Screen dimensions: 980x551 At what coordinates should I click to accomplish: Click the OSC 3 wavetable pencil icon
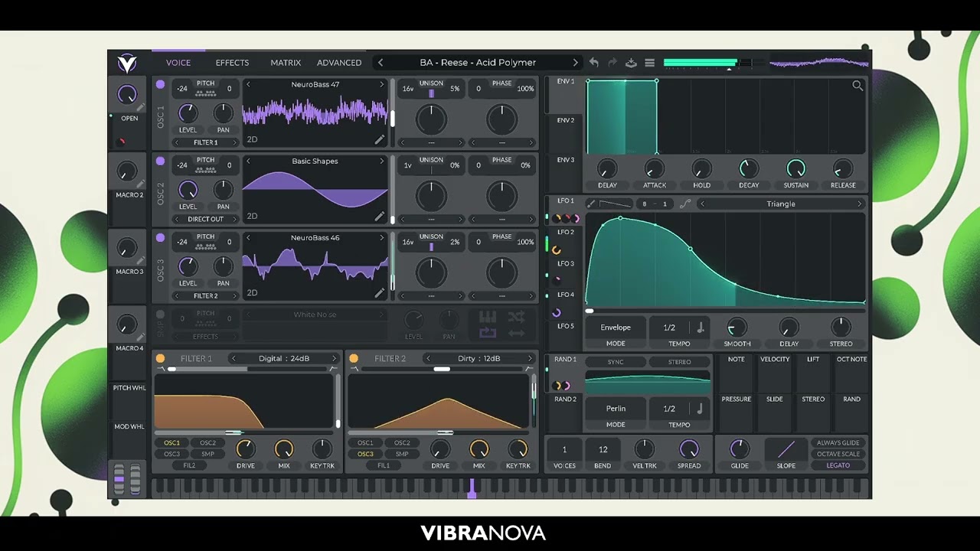[379, 293]
